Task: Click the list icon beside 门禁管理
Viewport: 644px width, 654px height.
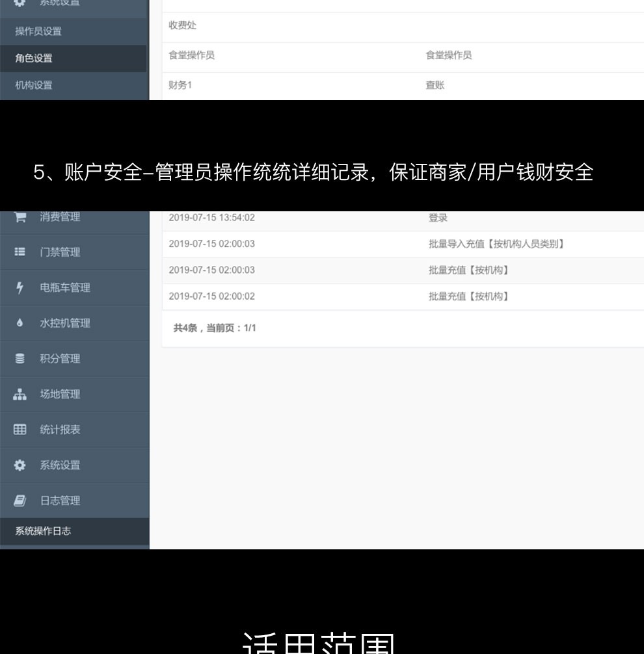Action: [20, 252]
